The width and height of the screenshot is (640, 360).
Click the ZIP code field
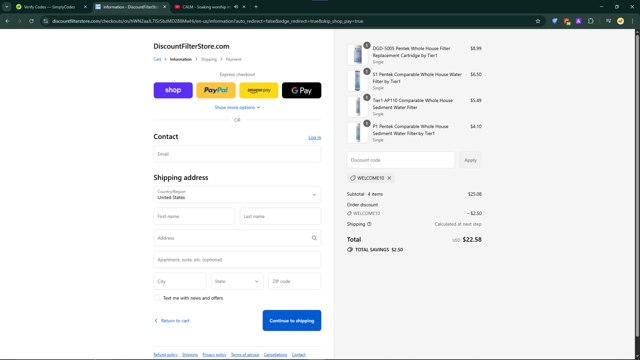(x=295, y=281)
